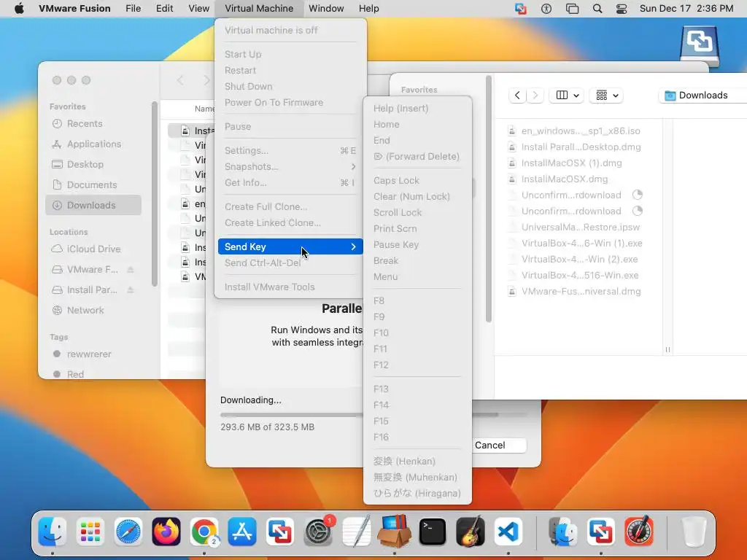Select Recents in Finder sidebar
747x560 pixels.
93,124
